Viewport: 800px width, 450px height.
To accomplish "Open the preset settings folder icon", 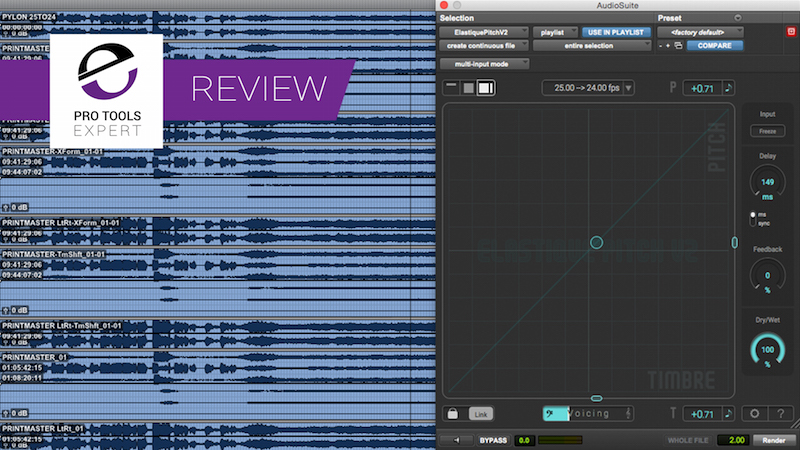I will click(x=678, y=46).
